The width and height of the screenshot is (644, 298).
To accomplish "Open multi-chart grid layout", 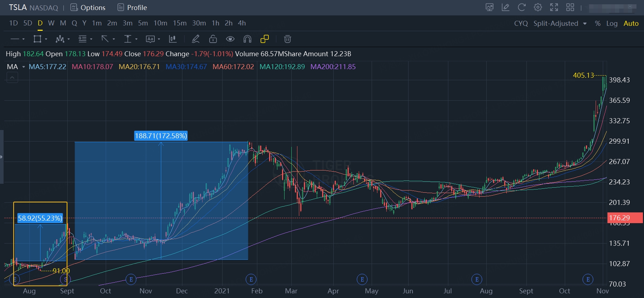I will point(570,7).
